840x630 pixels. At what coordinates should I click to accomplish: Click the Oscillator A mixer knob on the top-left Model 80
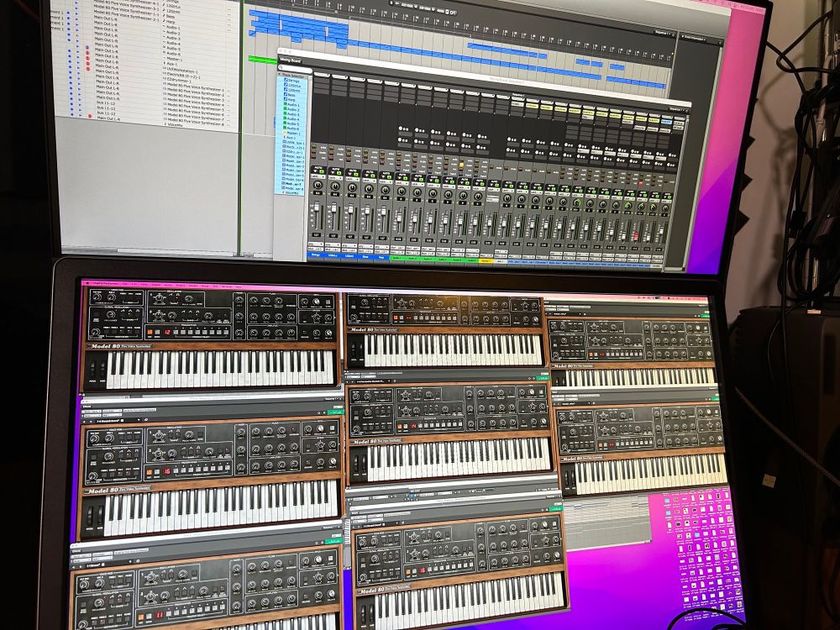click(x=239, y=300)
